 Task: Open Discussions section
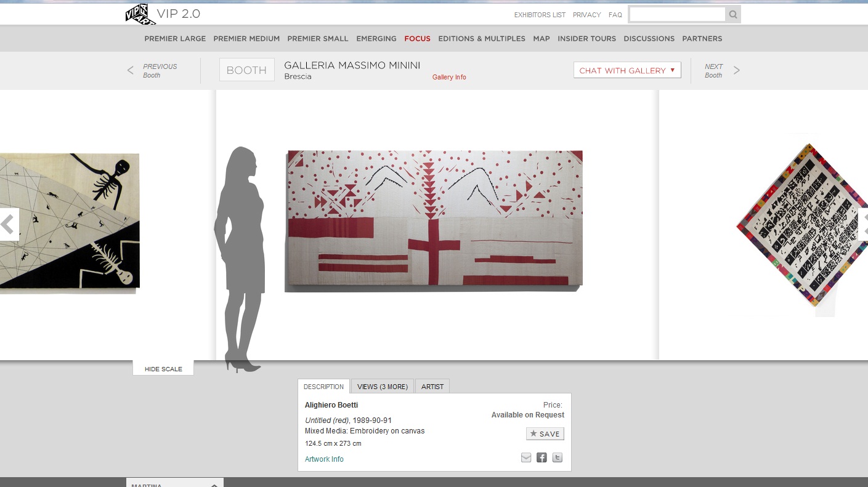click(649, 39)
